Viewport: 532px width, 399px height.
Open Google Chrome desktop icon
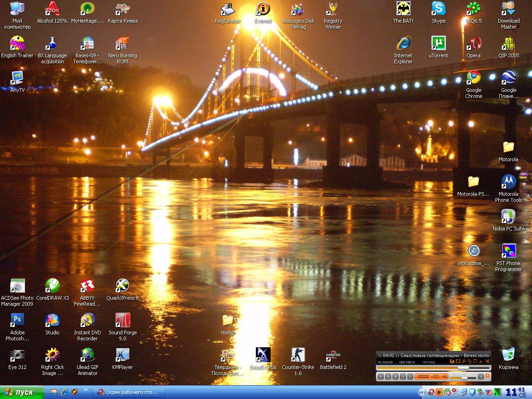473,78
